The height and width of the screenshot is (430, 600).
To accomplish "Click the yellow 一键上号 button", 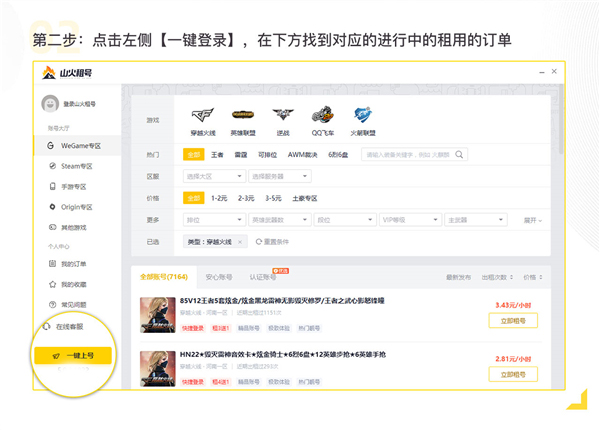I will pyautogui.click(x=73, y=355).
